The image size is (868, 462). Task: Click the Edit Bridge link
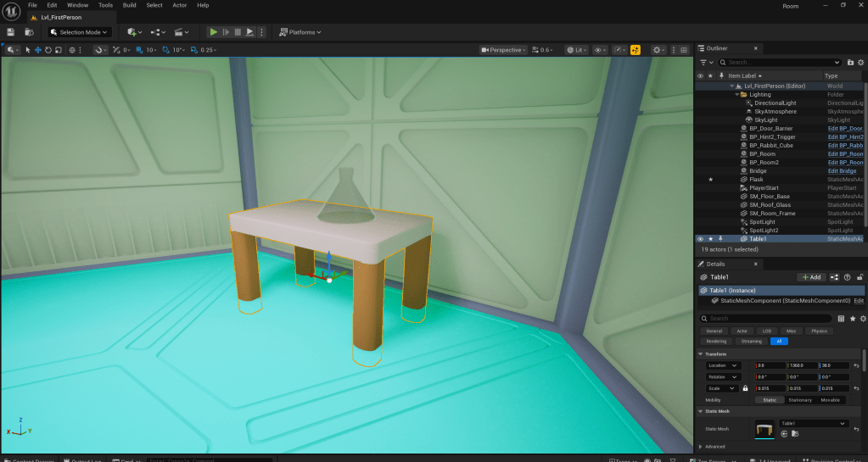[x=842, y=171]
